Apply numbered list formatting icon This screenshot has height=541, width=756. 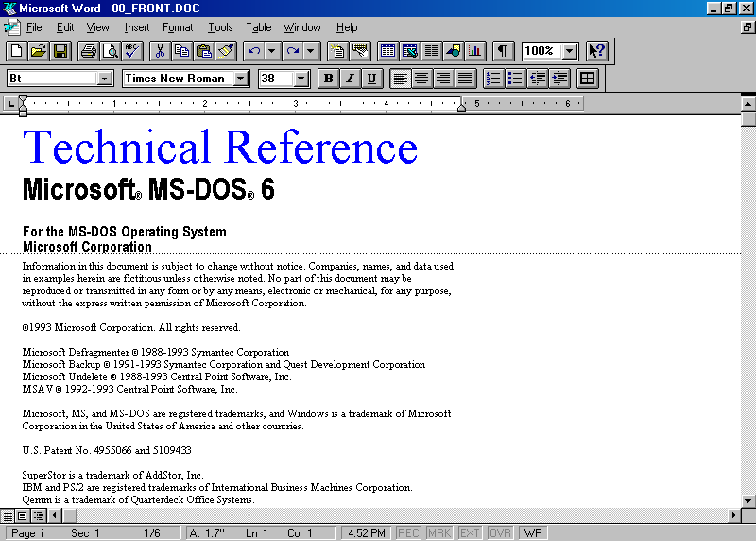(x=493, y=79)
